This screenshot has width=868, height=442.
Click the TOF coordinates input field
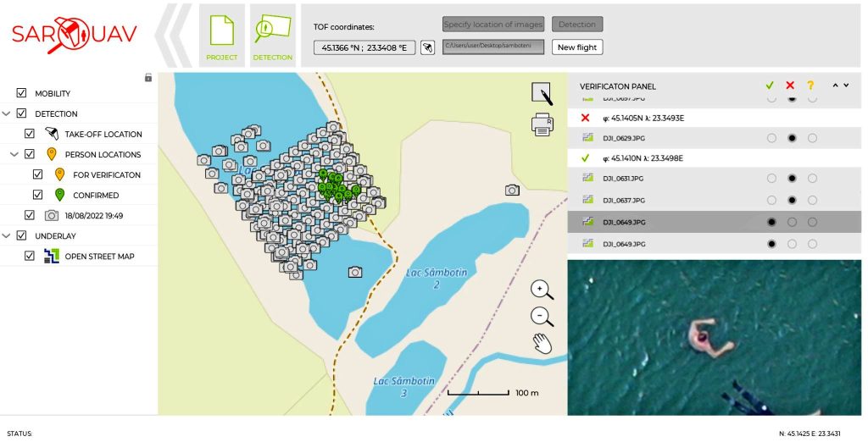click(x=364, y=47)
